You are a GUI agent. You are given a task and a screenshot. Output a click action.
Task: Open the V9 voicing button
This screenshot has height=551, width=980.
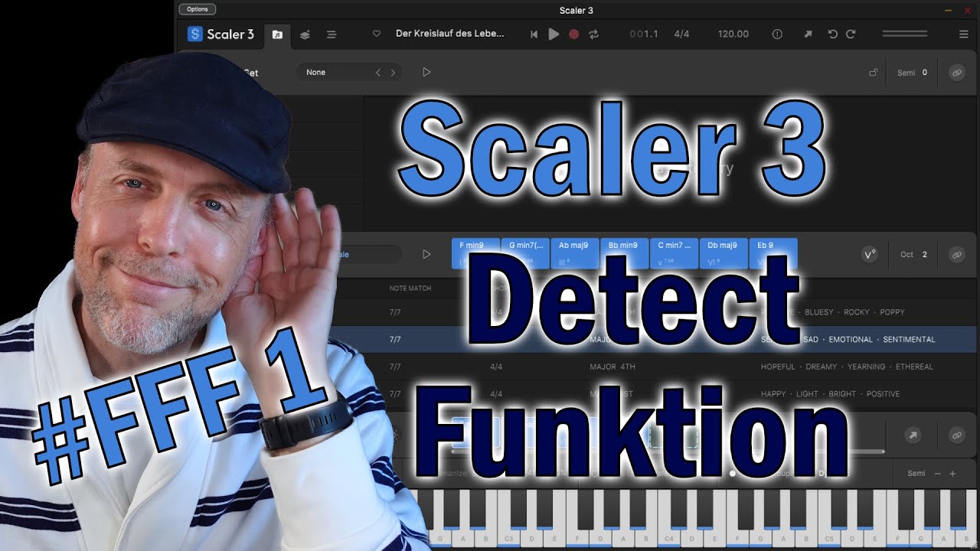(870, 255)
